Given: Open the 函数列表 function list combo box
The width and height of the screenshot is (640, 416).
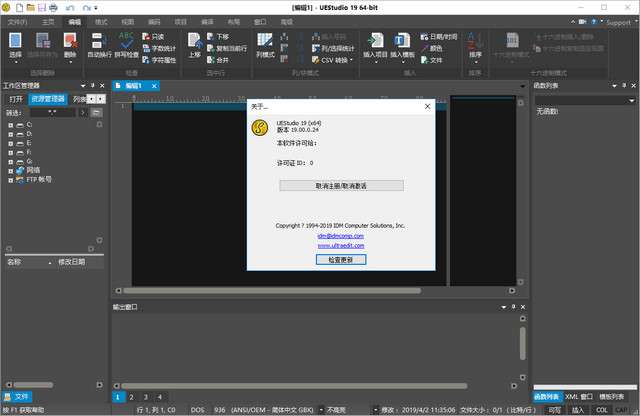Looking at the screenshot, I should (585, 100).
